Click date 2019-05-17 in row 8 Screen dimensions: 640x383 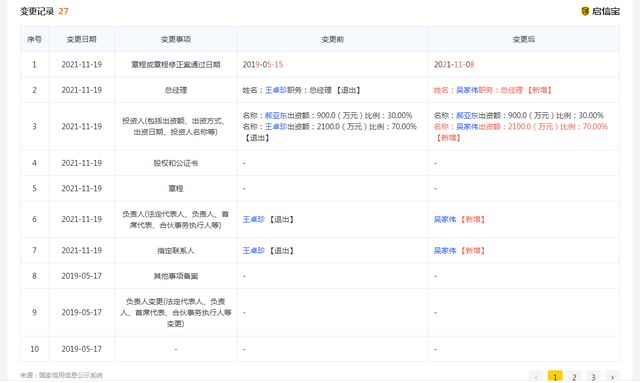click(82, 276)
